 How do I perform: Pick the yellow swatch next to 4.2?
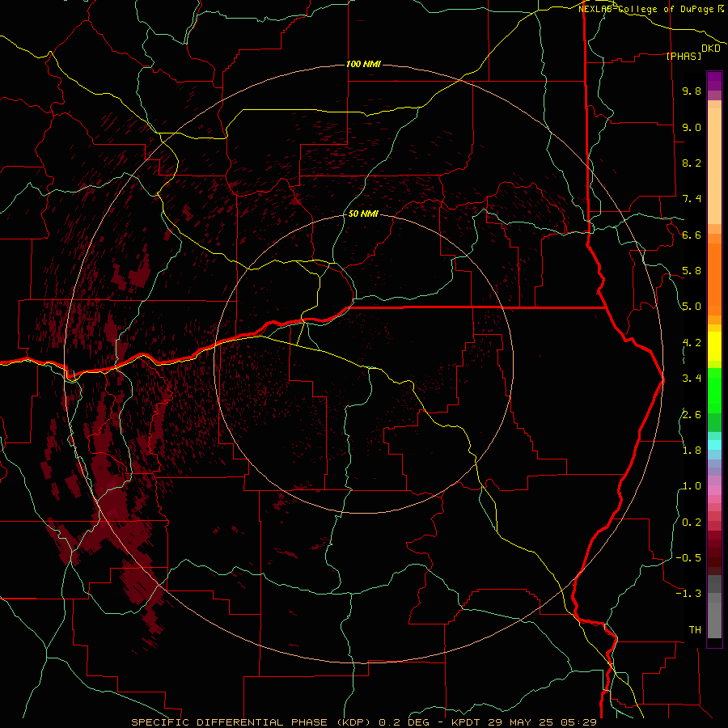(x=714, y=346)
